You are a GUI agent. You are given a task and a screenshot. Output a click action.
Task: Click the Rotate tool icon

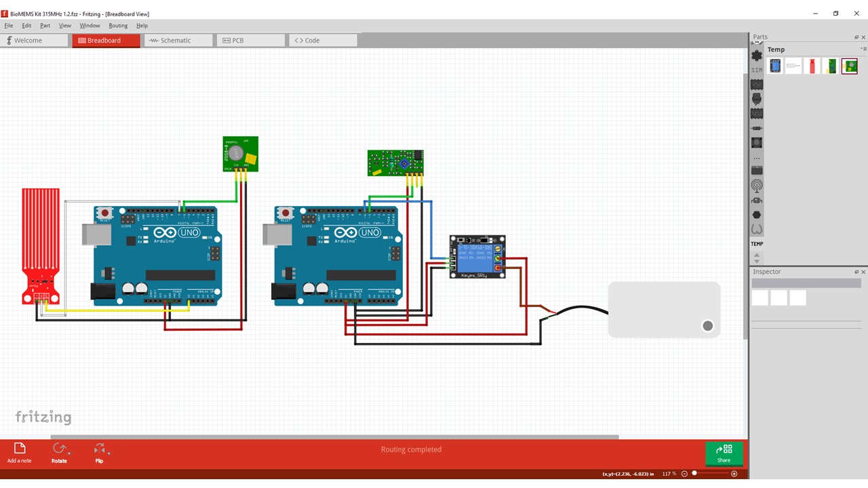59,449
